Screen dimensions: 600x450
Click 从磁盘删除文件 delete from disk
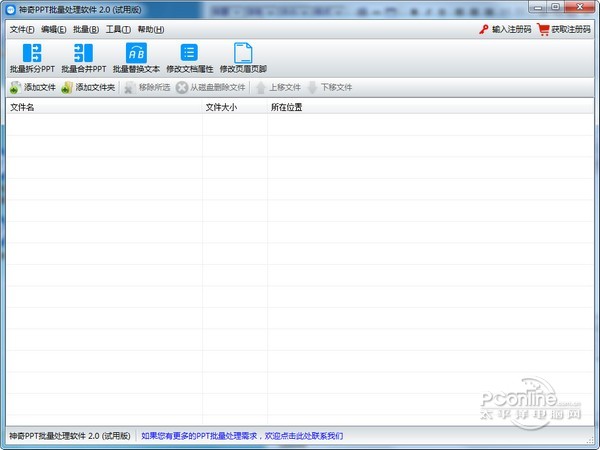pyautogui.click(x=210, y=87)
